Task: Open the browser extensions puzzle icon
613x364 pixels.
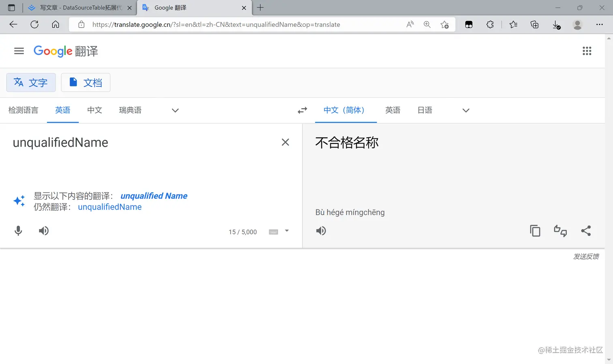Action: coord(490,24)
